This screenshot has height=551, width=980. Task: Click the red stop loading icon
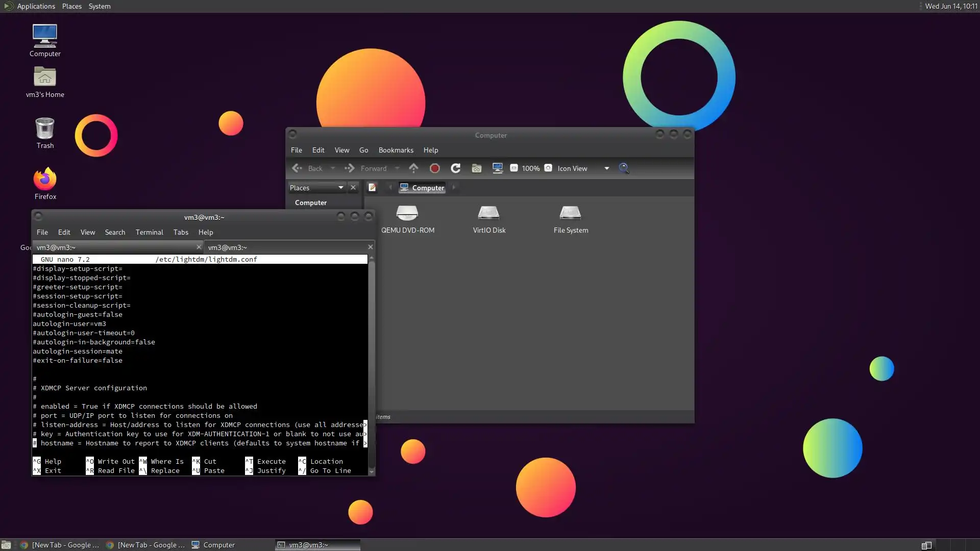coord(435,168)
